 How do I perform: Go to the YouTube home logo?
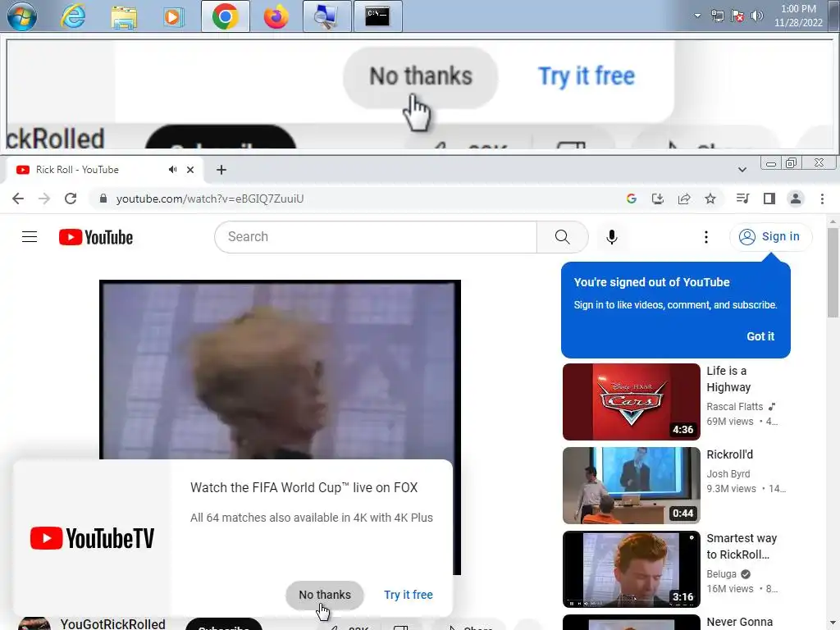96,237
